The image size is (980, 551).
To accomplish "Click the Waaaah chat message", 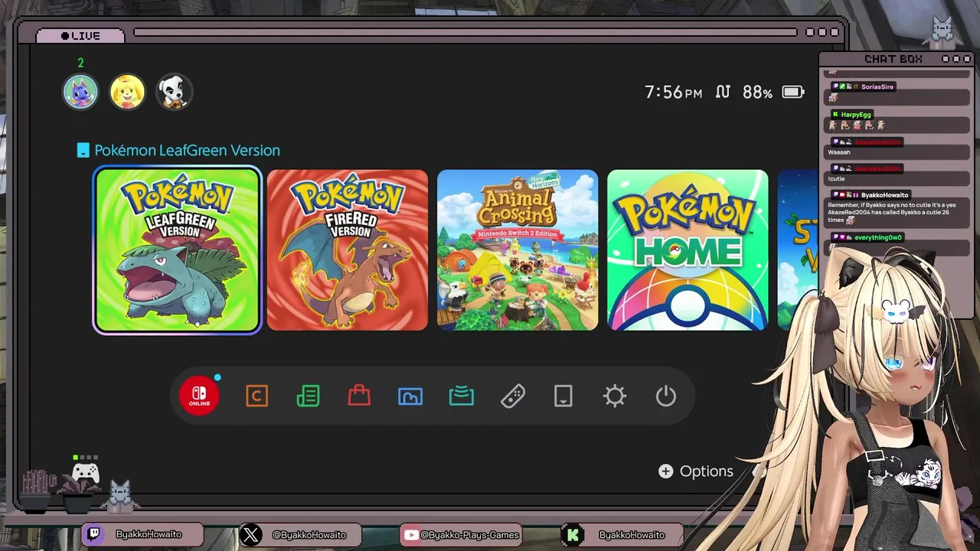I will pos(839,152).
